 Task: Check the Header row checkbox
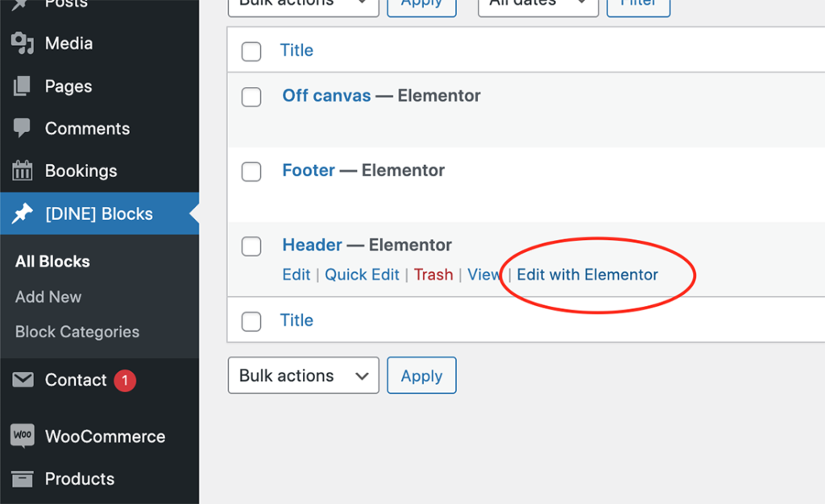[x=251, y=246]
